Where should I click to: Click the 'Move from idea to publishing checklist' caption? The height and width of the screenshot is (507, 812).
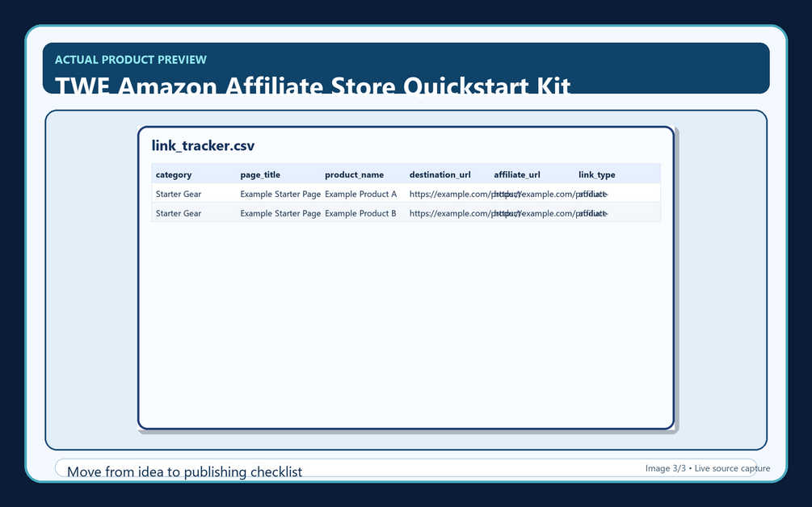click(184, 471)
